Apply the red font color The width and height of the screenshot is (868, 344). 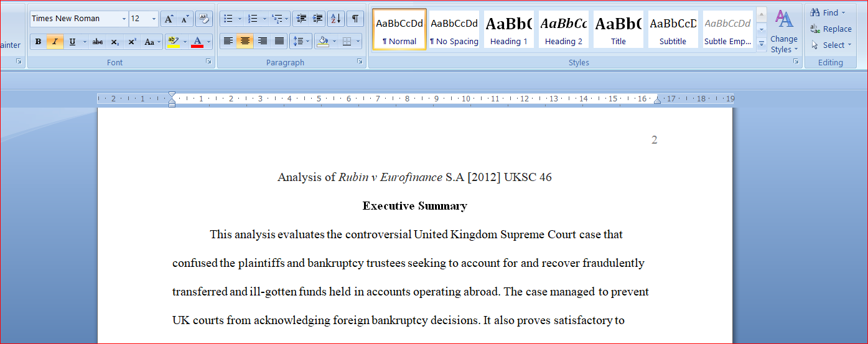pos(197,42)
